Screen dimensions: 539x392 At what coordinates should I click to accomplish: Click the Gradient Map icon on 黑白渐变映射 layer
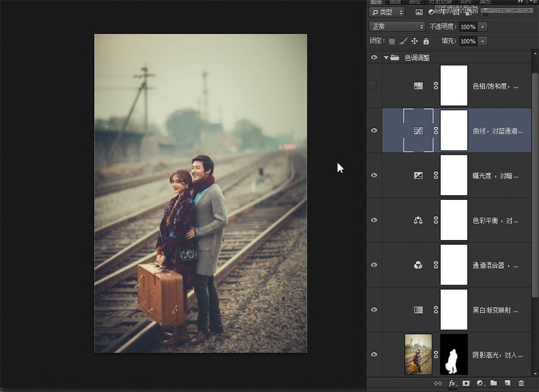pyautogui.click(x=418, y=309)
